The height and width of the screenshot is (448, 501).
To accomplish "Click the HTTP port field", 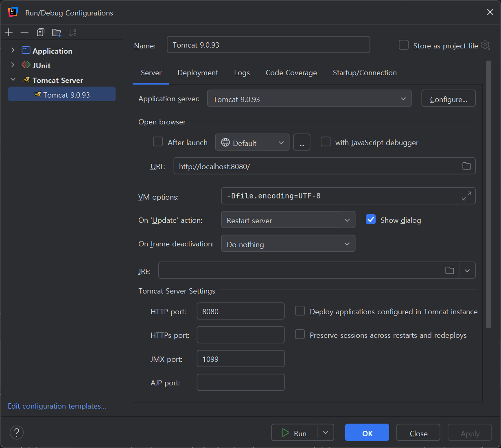I will (x=241, y=311).
